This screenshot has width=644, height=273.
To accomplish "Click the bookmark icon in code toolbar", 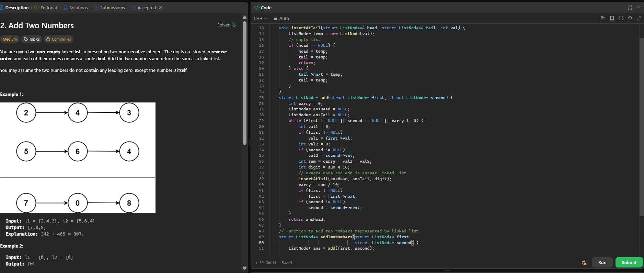I will [x=612, y=18].
